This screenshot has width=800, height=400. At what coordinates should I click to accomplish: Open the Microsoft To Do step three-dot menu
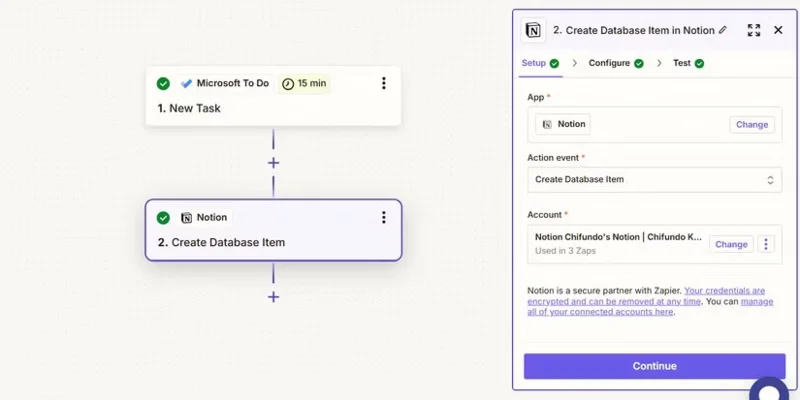click(x=384, y=83)
